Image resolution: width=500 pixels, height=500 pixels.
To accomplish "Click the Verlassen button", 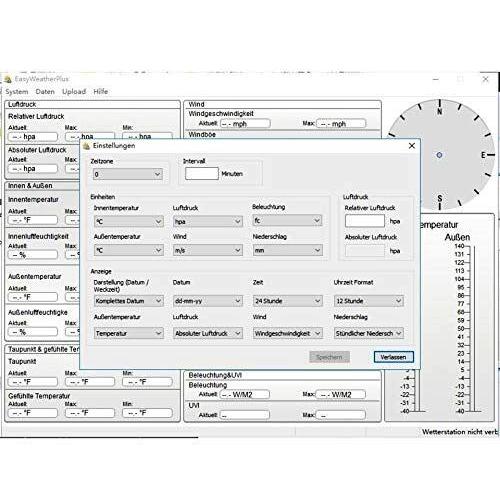I will [394, 357].
